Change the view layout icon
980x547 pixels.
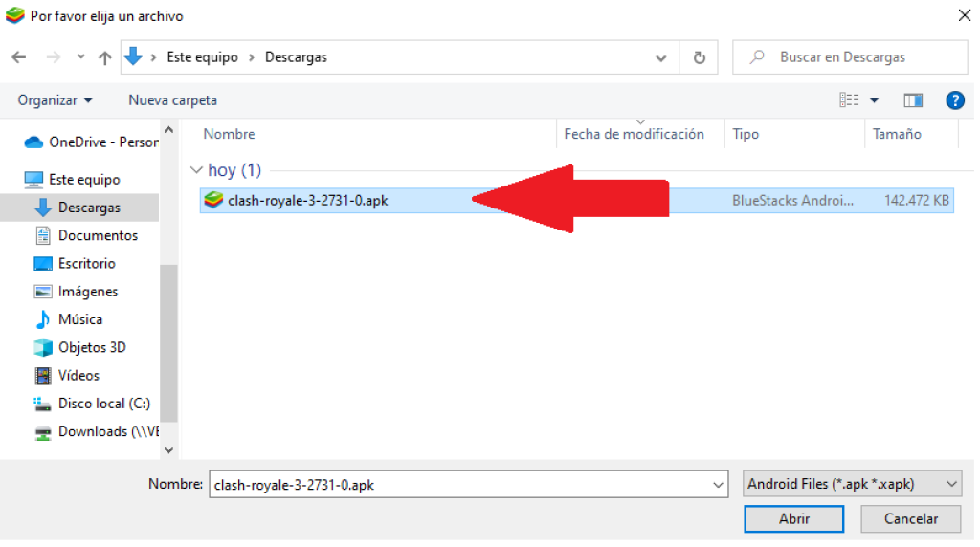coord(849,99)
